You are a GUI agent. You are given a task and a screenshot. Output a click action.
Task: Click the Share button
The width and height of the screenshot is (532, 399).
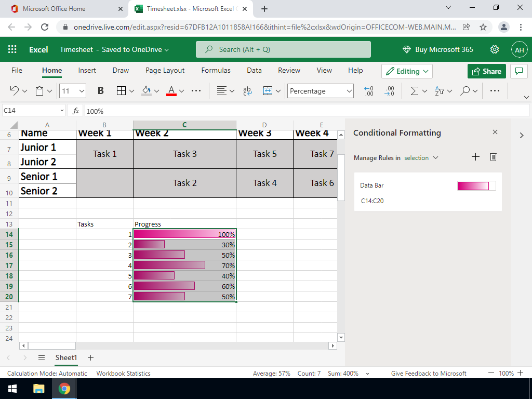(x=486, y=71)
